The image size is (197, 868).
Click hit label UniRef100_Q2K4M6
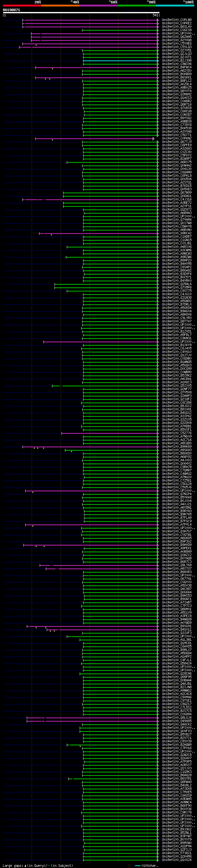[x=176, y=856]
